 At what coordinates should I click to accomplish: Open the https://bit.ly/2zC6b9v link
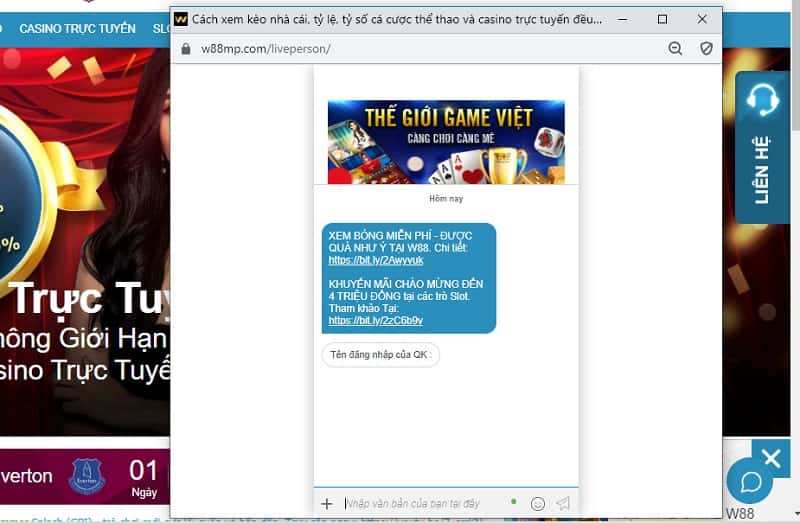(376, 320)
